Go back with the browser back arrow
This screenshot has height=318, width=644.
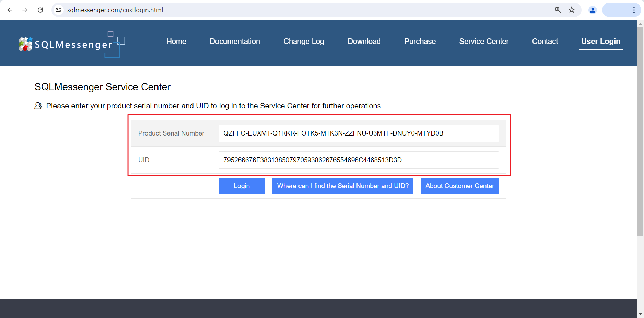[10, 10]
